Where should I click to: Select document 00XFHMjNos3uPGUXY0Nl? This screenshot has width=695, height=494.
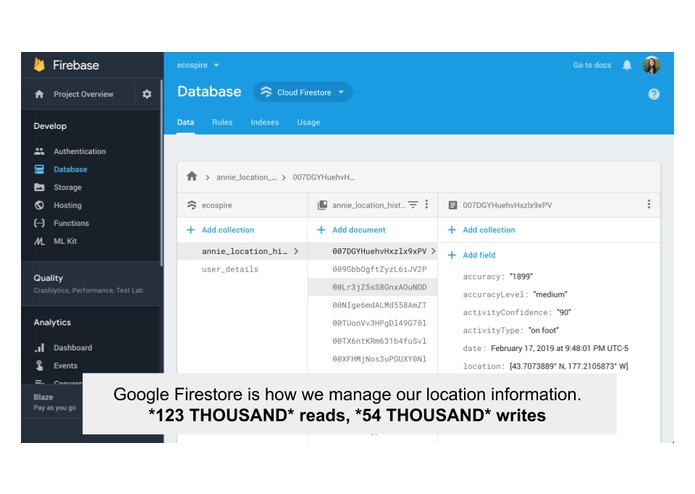[x=379, y=359]
